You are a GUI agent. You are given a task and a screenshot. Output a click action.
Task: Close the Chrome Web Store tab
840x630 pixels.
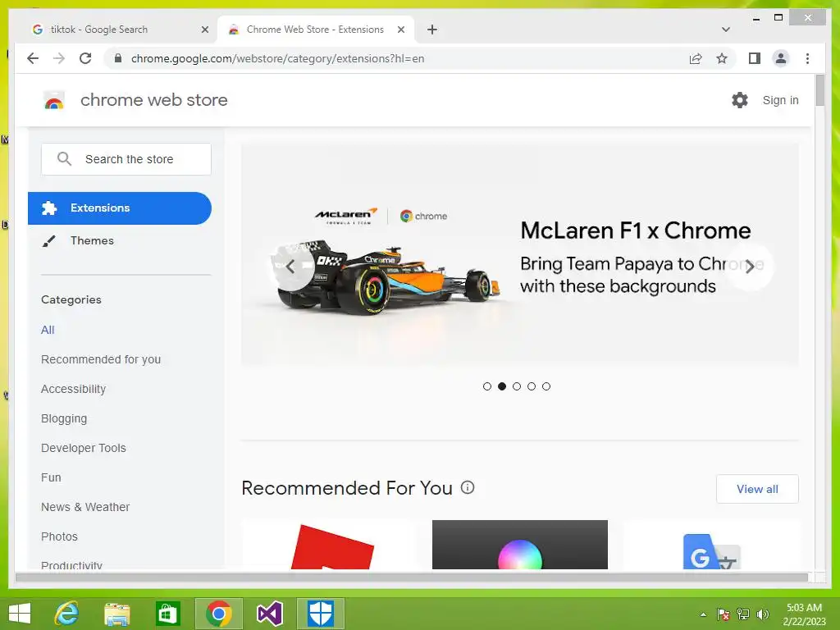pos(400,30)
